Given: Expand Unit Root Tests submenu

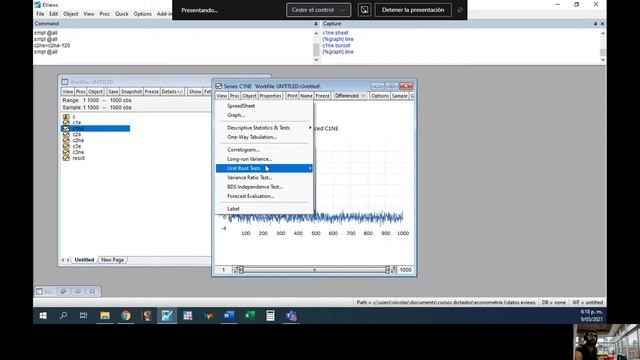Looking at the screenshot, I should (x=264, y=168).
